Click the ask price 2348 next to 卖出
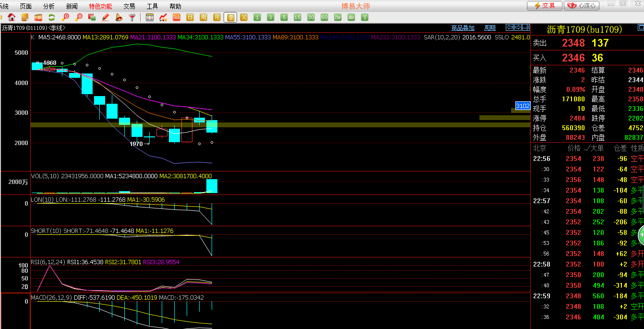 [x=573, y=43]
